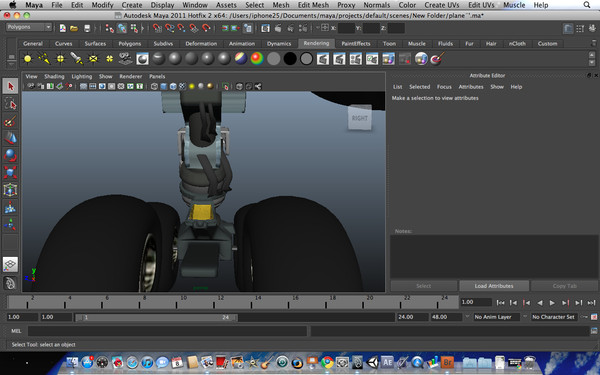Open the Render View clapper icon

(x=266, y=28)
